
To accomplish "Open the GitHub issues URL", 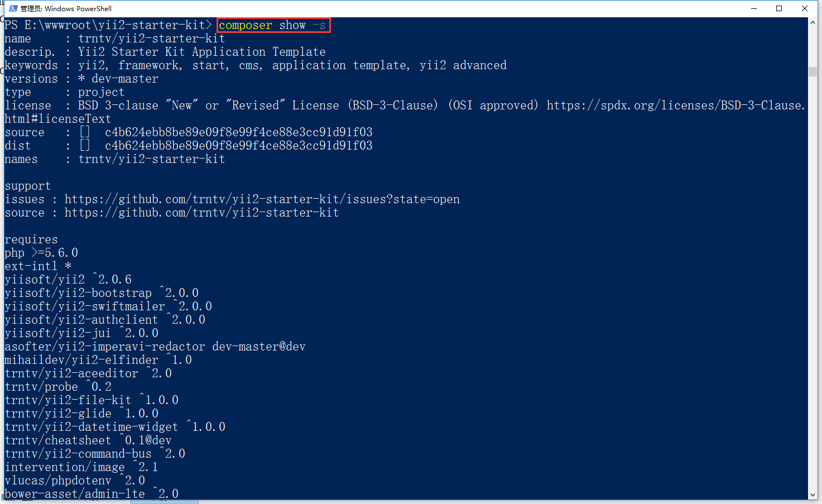I will pyautogui.click(x=262, y=199).
